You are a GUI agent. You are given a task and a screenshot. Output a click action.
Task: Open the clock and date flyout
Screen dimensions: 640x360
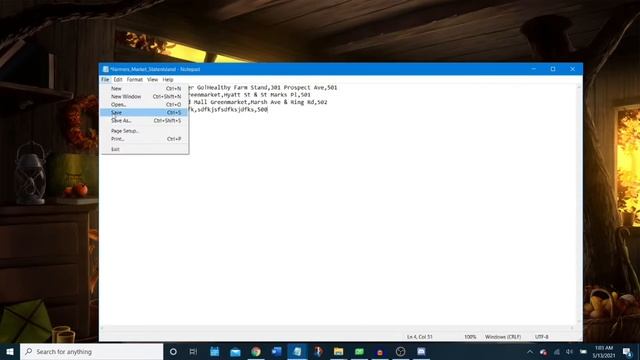tap(604, 352)
